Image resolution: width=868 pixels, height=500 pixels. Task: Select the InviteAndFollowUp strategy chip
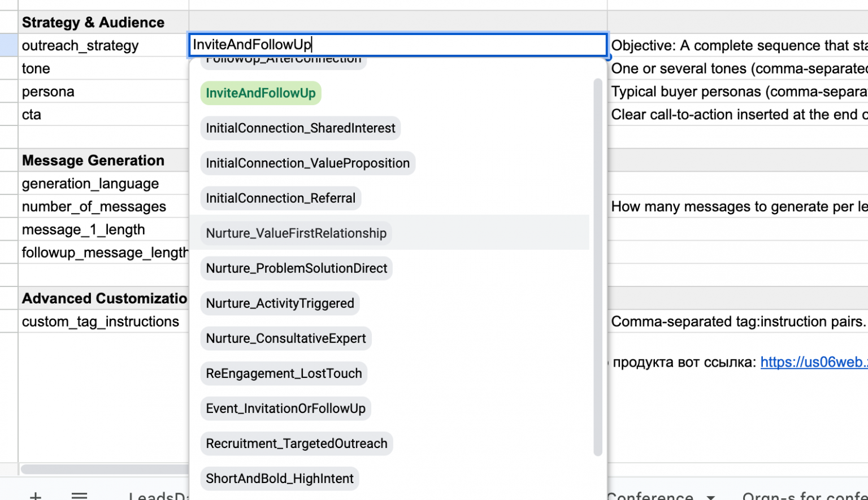(261, 93)
